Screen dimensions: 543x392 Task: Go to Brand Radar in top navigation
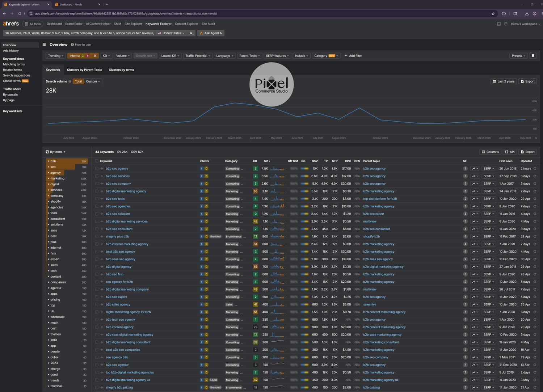click(x=74, y=24)
